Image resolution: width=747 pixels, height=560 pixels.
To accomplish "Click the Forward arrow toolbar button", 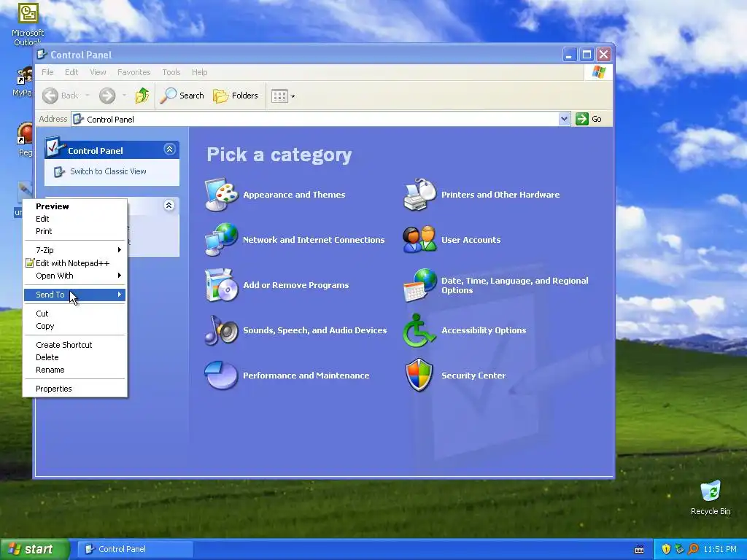I will click(107, 96).
